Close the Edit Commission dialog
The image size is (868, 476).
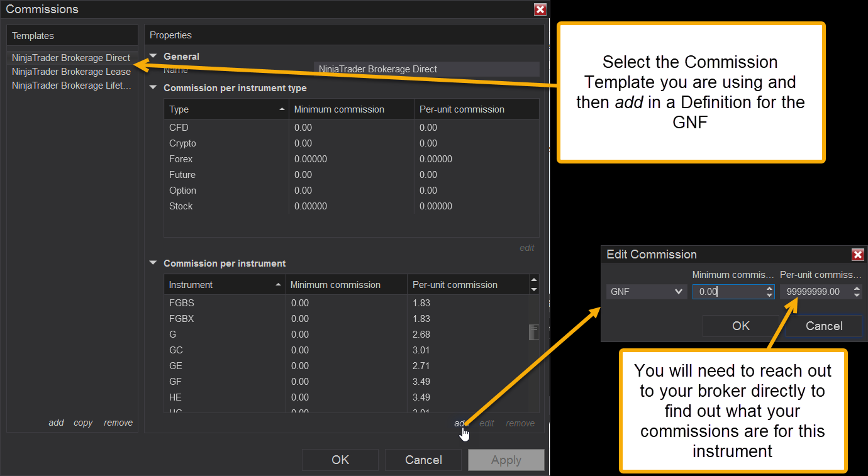click(857, 255)
